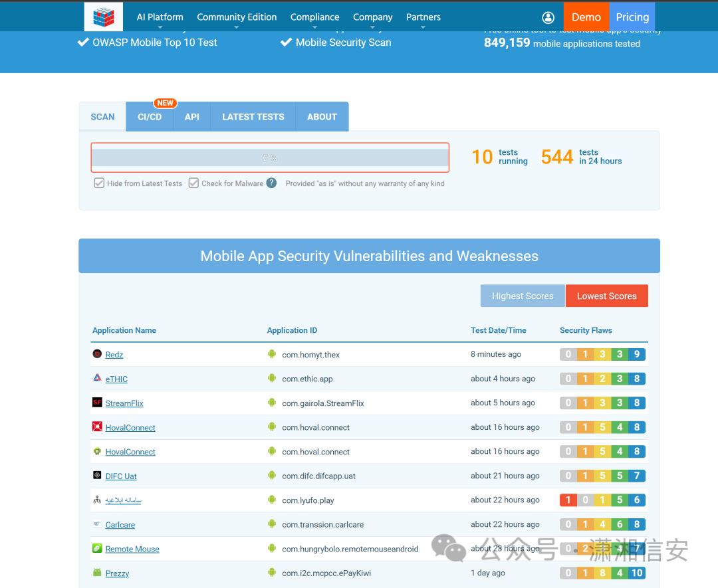Screen dimensions: 718x588
Task: Click the Application ID column header
Action: coord(292,330)
